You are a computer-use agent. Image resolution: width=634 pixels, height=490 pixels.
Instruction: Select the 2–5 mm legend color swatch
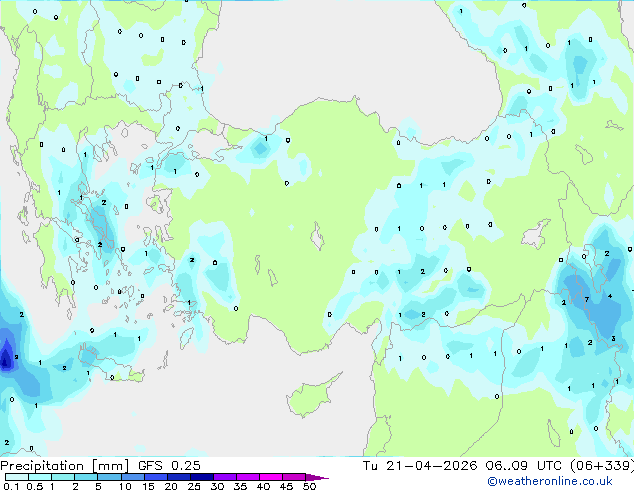pyautogui.click(x=86, y=477)
